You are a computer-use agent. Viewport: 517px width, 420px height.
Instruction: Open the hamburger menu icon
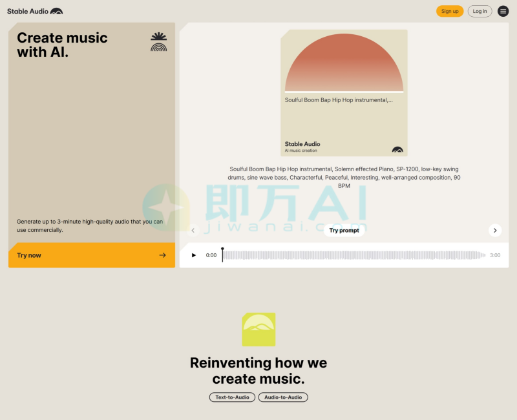pos(503,10)
